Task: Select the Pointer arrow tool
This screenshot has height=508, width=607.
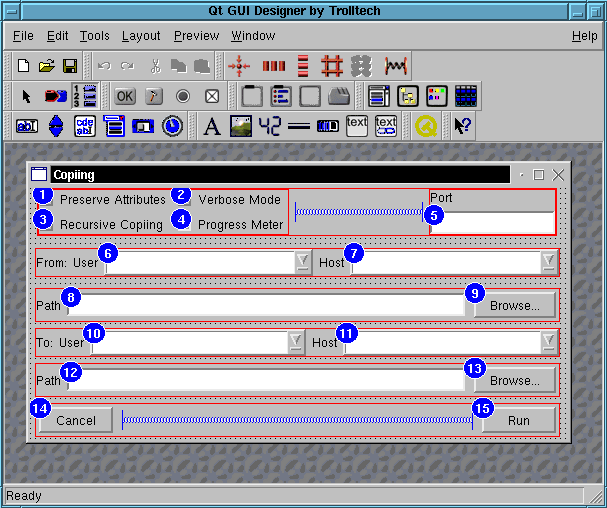Action: click(x=27, y=96)
